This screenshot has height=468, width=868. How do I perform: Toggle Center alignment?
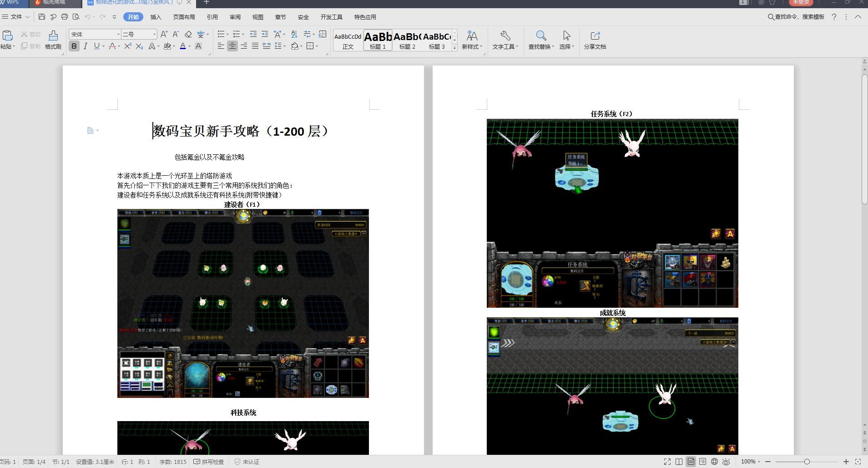click(x=232, y=46)
